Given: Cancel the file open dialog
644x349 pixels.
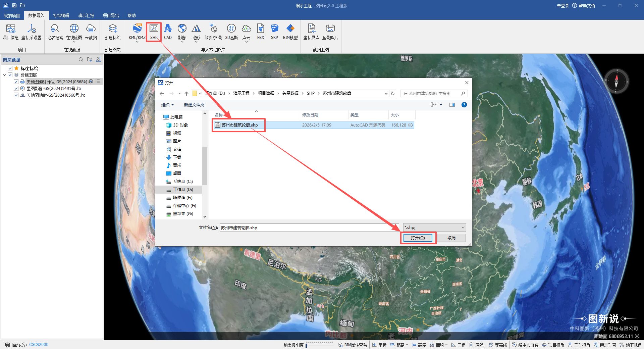Looking at the screenshot, I should [451, 238].
